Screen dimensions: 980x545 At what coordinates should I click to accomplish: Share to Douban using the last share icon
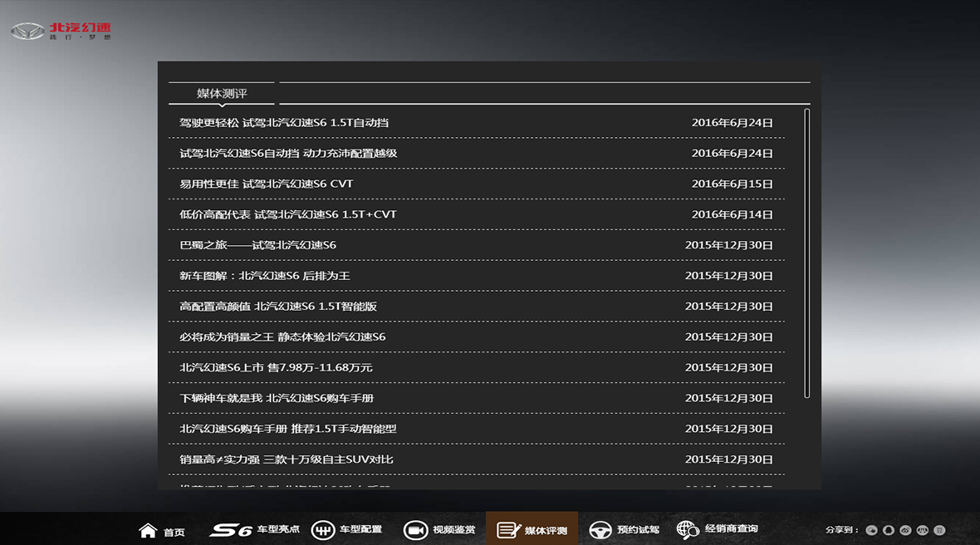(x=939, y=530)
